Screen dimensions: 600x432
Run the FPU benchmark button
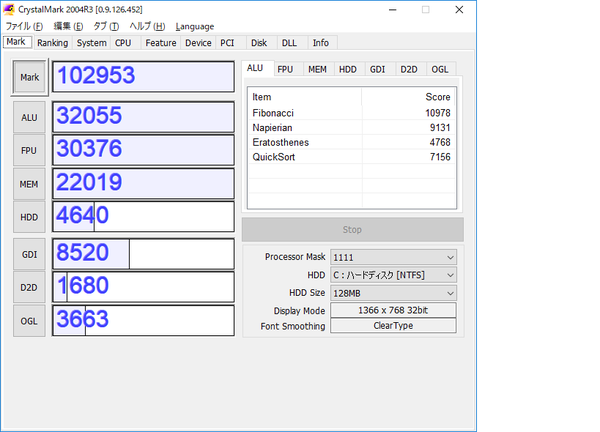[29, 150]
